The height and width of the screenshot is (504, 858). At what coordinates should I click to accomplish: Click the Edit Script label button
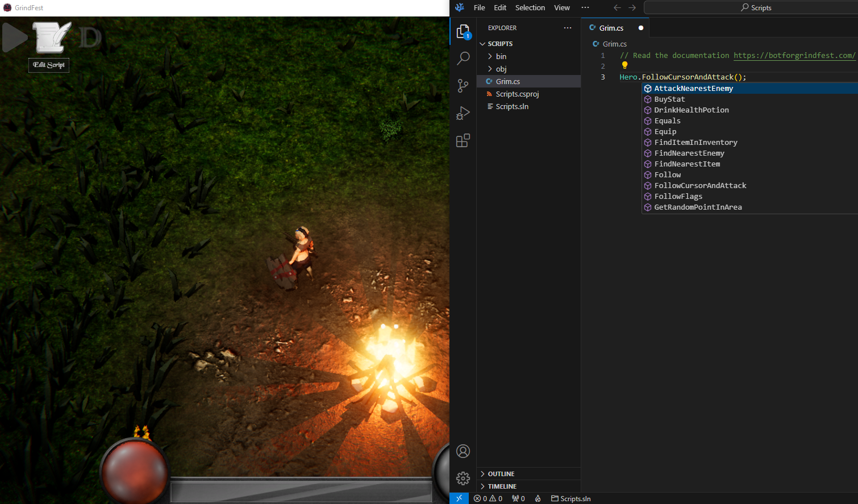(49, 65)
